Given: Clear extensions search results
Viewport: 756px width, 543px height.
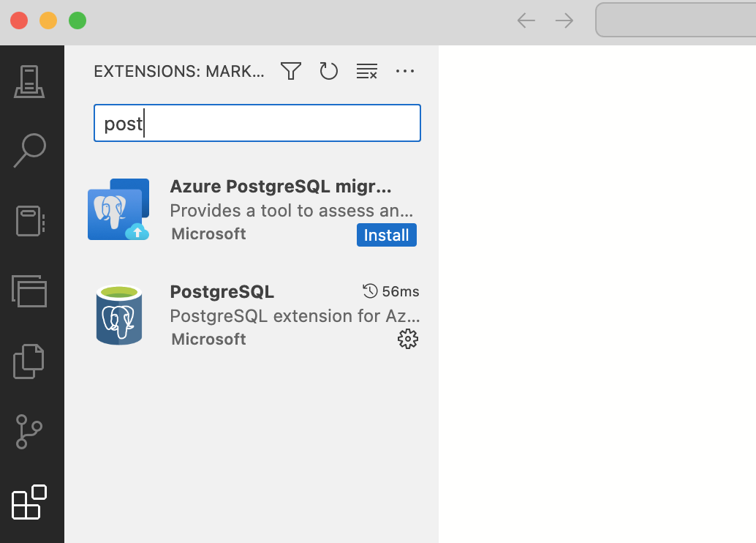Looking at the screenshot, I should (x=367, y=72).
